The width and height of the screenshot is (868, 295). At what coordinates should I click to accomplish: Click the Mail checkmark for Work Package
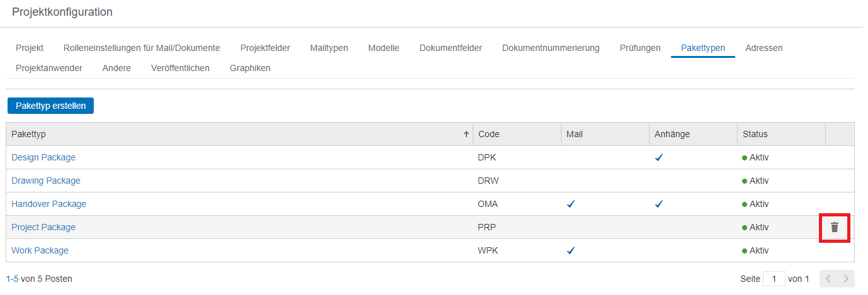click(571, 250)
